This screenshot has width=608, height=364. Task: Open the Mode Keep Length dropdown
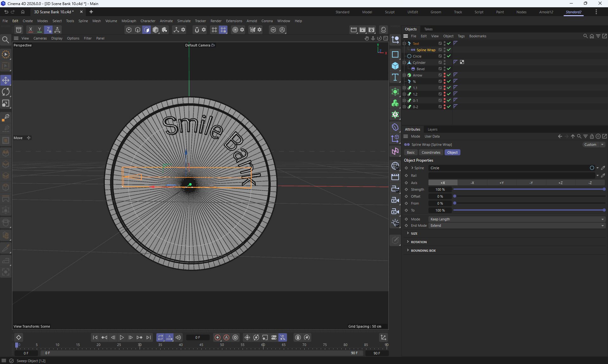click(516, 219)
